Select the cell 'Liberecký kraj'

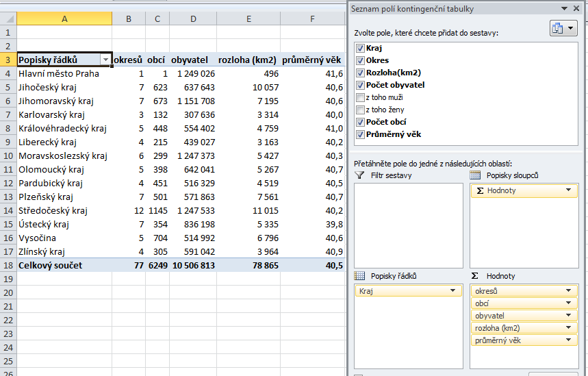pyautogui.click(x=64, y=142)
